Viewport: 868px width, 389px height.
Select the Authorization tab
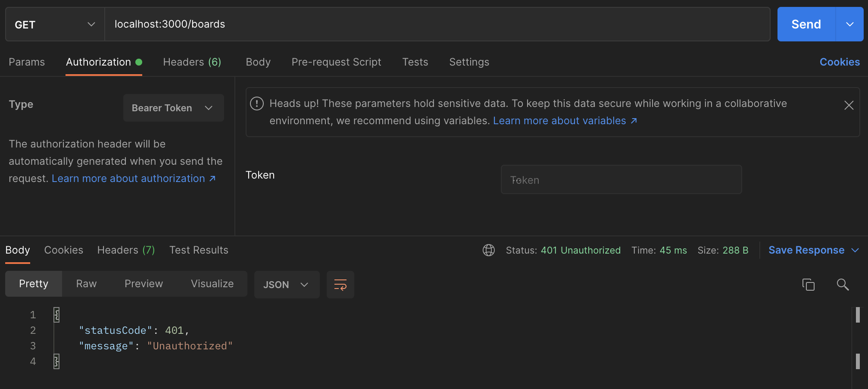(104, 62)
